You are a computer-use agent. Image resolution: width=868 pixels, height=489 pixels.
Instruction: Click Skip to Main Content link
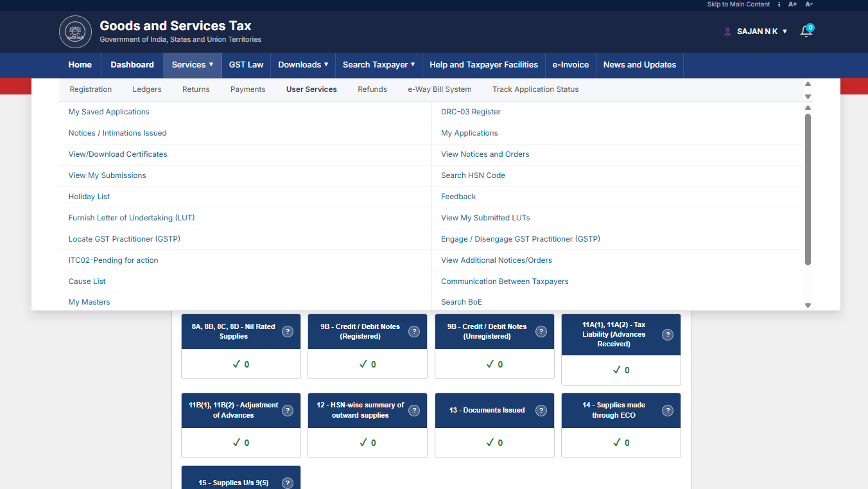click(738, 4)
